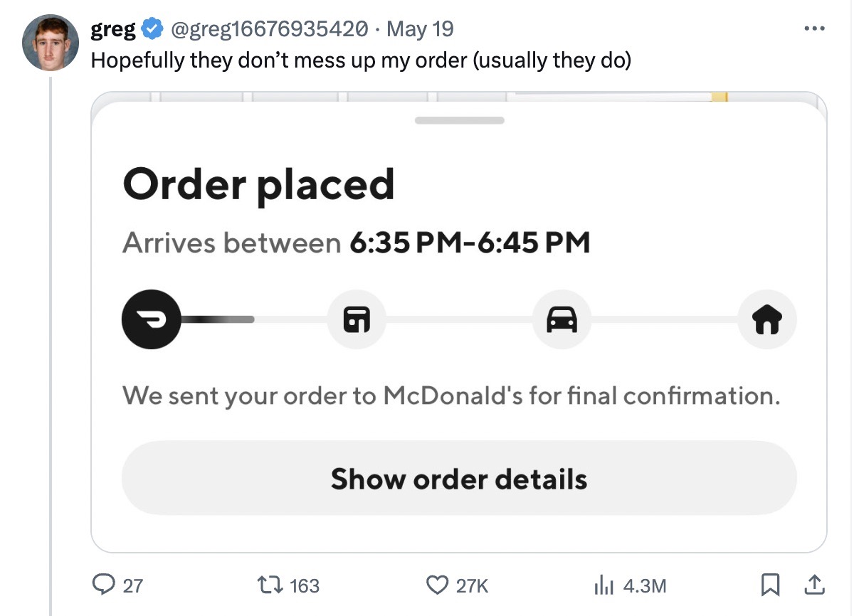Select the storefront icon in the order tracker
Screen dimensions: 854x616
357,319
